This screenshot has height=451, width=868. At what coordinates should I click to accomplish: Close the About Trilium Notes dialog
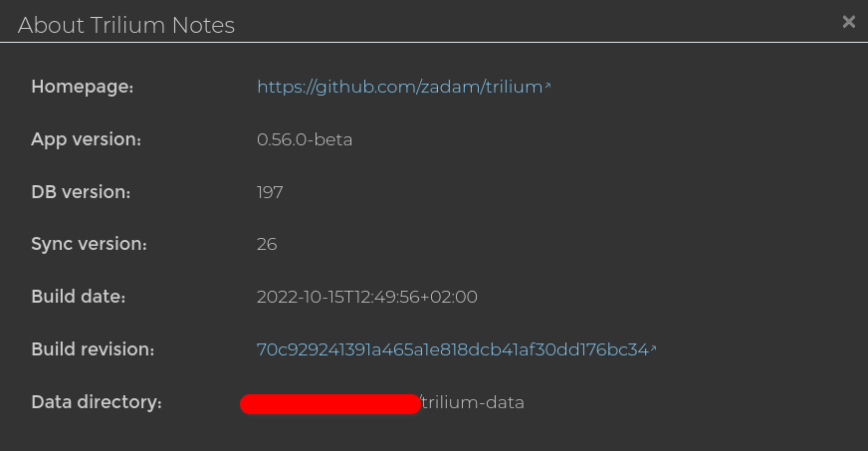[849, 22]
